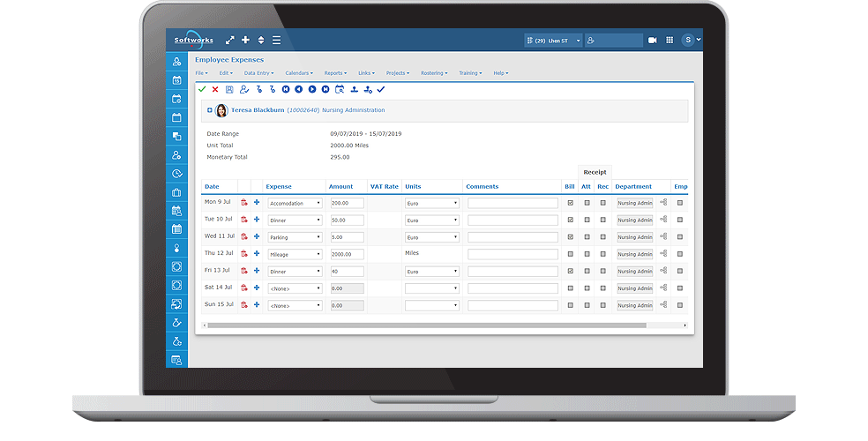Open the Accomodation expense dropdown
868x441 pixels.
pos(295,203)
